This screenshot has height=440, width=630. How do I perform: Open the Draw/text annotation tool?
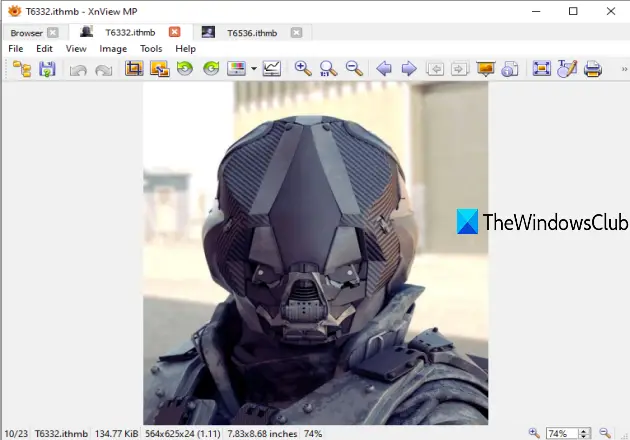(567, 69)
